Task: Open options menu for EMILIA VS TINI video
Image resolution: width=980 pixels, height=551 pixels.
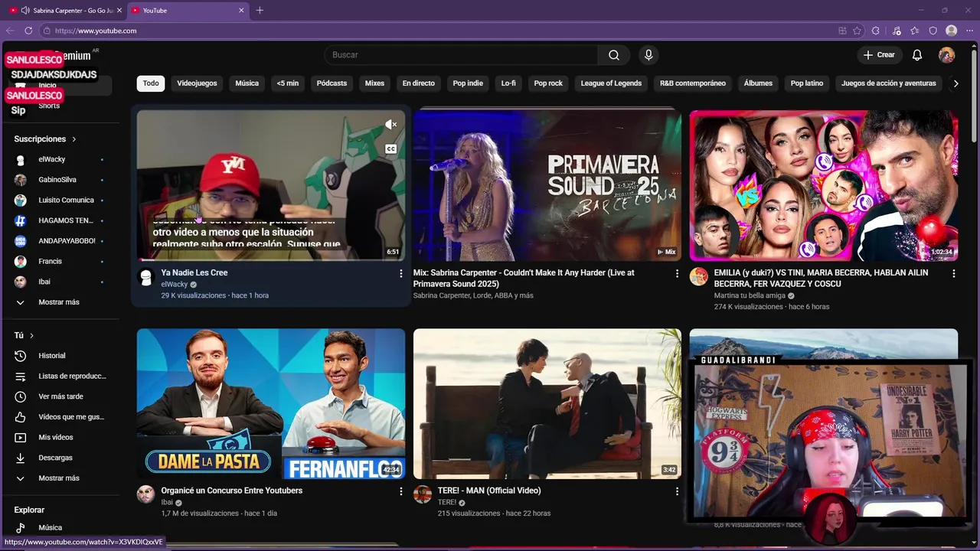Action: tap(953, 273)
